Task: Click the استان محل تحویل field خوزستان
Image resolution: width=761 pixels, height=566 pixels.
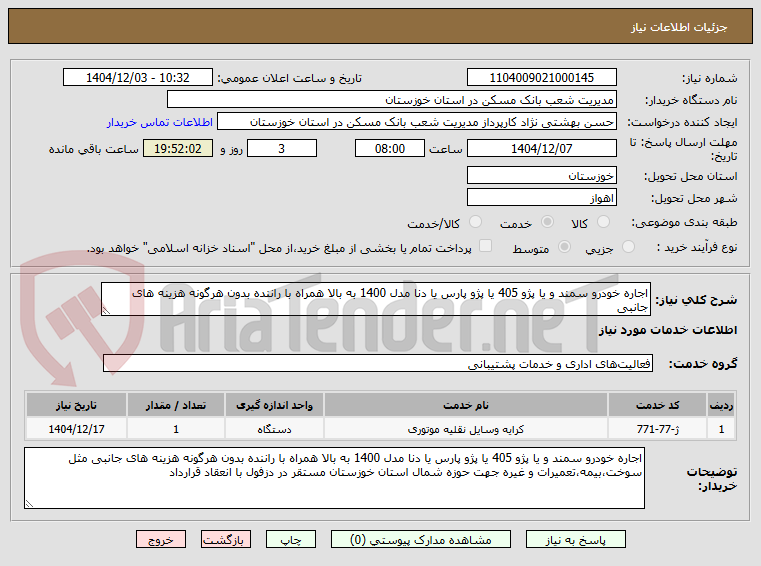Action: coord(542,176)
